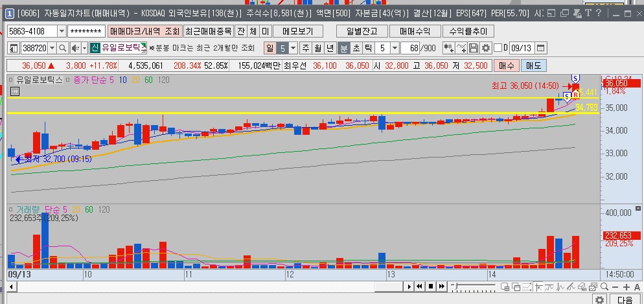The height and width of the screenshot is (304, 644).
Task: Click the dotted chart range icon in bottom toolbar
Action: [527, 286]
